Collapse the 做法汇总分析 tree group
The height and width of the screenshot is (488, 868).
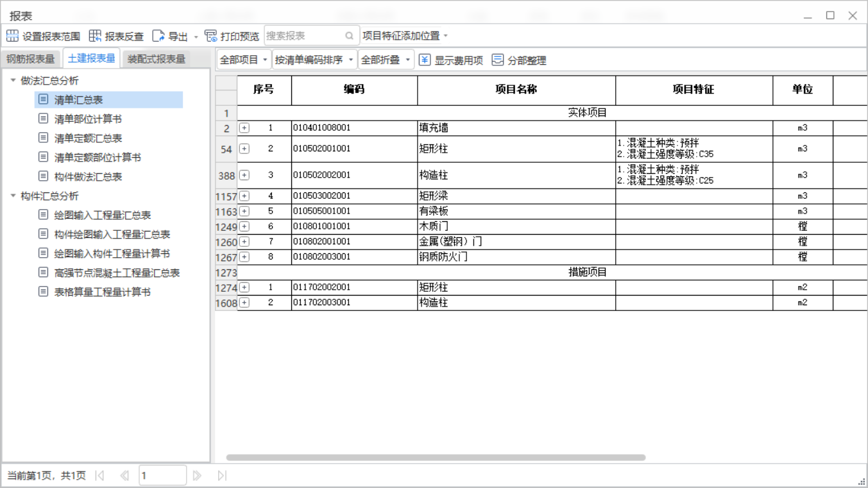click(x=13, y=80)
